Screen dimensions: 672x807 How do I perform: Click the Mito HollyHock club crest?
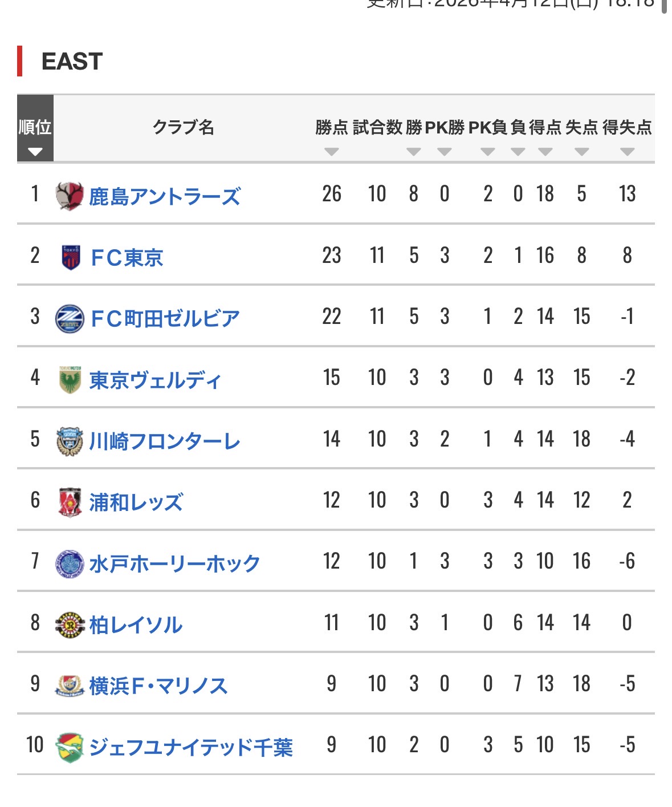pos(70,564)
